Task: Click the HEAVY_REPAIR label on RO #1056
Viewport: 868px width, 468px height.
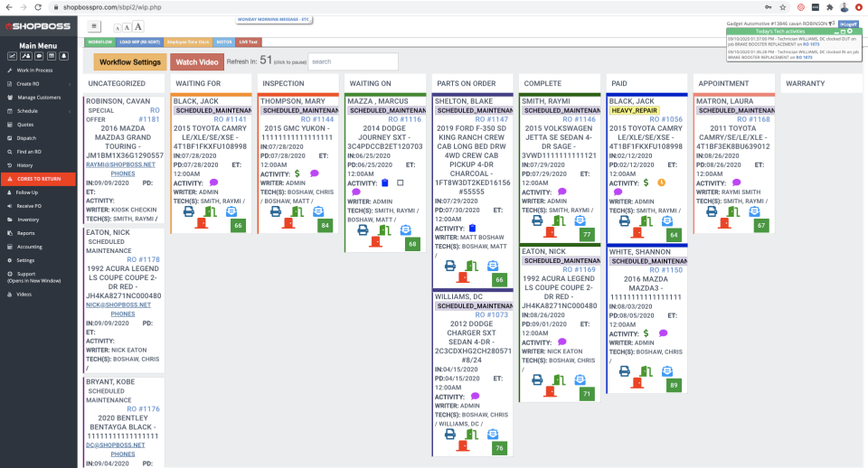Action: pos(635,110)
